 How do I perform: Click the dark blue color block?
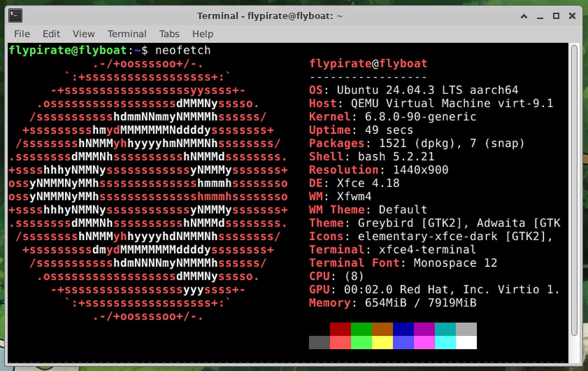click(403, 329)
